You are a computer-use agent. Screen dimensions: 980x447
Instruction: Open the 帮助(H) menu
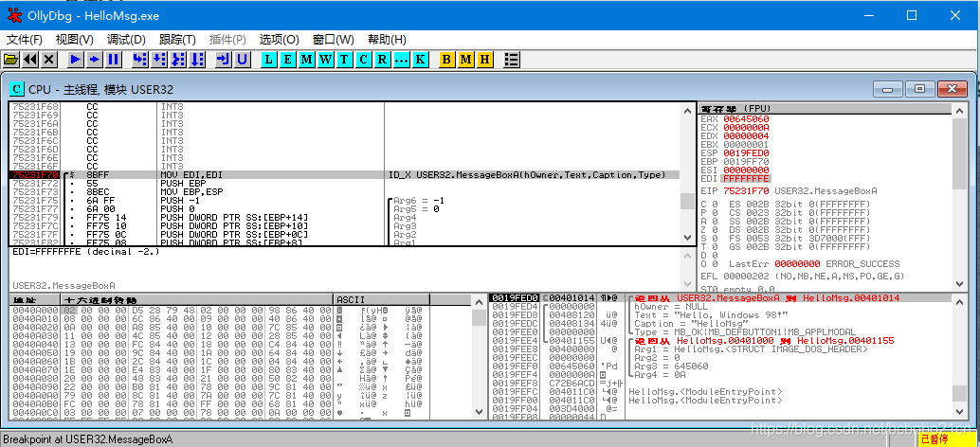point(387,40)
